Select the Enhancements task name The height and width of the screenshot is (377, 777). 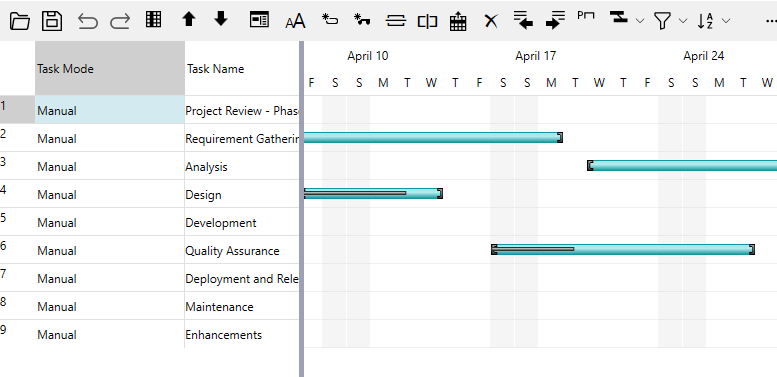(223, 334)
